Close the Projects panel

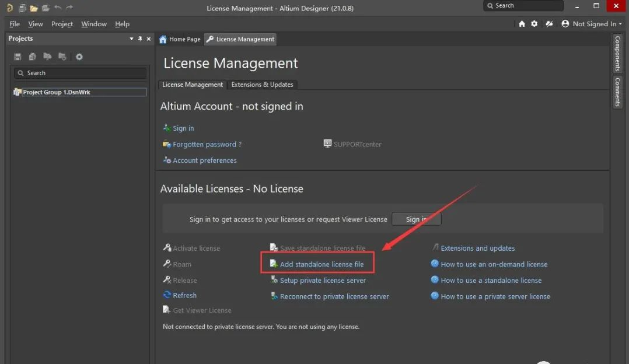click(x=149, y=39)
